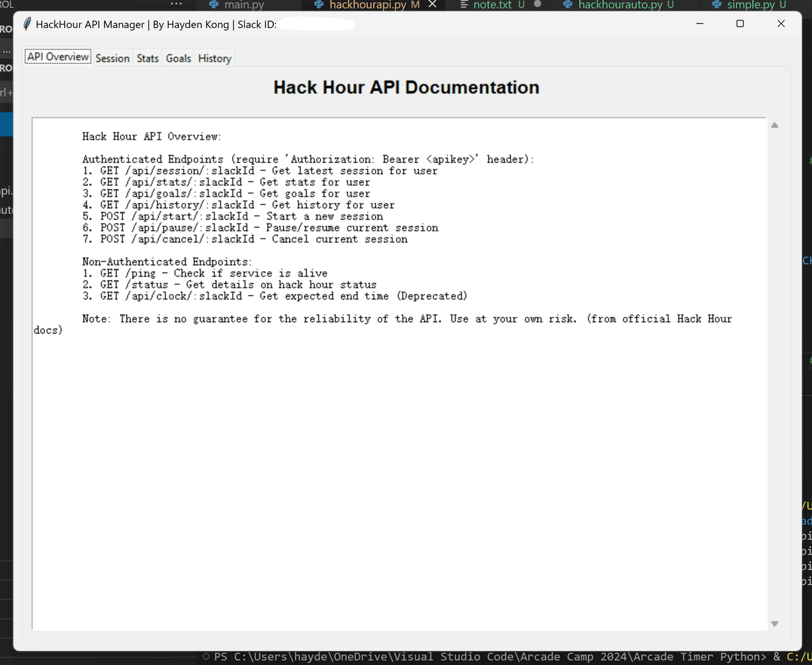Switch to the Session tab
The height and width of the screenshot is (665, 812).
click(112, 58)
